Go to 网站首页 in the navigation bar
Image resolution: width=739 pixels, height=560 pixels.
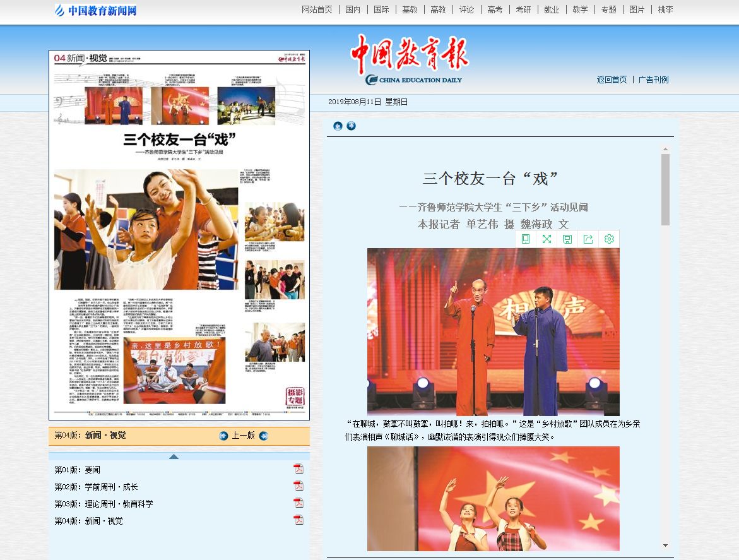coord(317,9)
